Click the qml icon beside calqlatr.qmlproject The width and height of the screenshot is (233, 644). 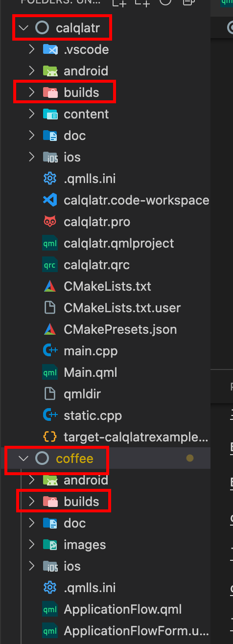50,243
